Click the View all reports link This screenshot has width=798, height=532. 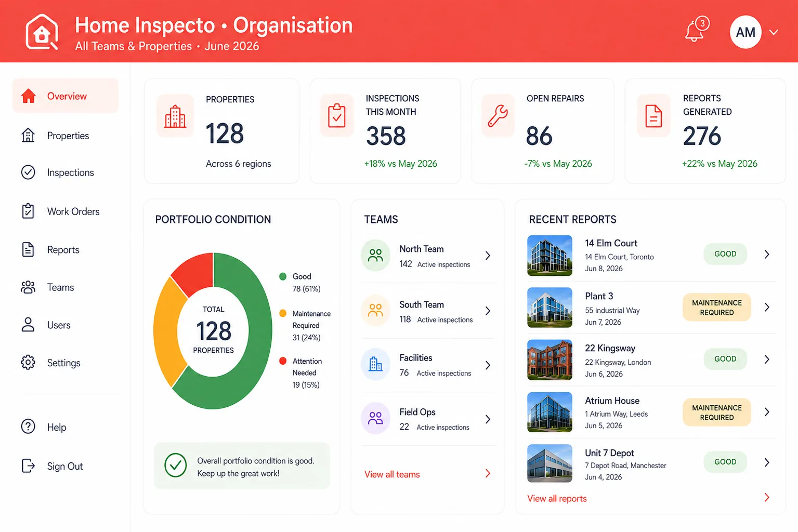click(557, 498)
